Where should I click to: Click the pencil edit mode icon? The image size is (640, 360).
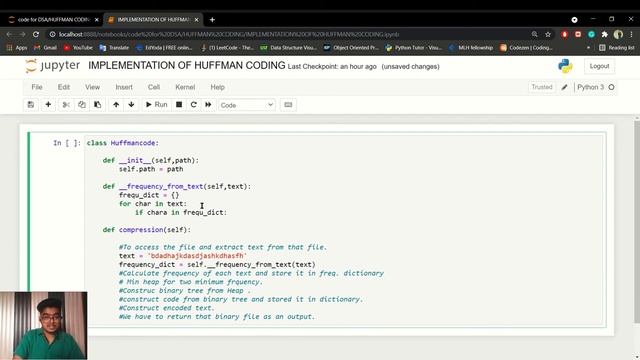[564, 87]
